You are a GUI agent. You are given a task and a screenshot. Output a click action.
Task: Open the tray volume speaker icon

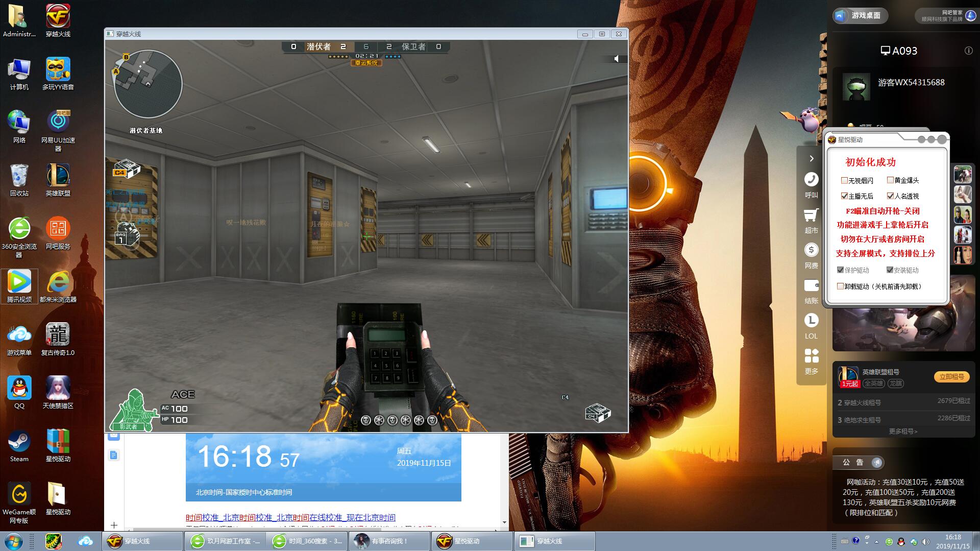pyautogui.click(x=925, y=542)
